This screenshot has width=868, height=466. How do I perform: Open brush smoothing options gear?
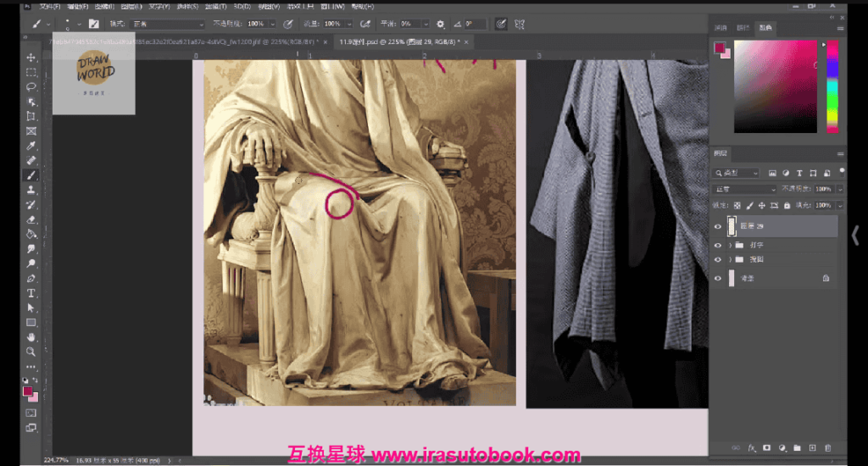[441, 24]
